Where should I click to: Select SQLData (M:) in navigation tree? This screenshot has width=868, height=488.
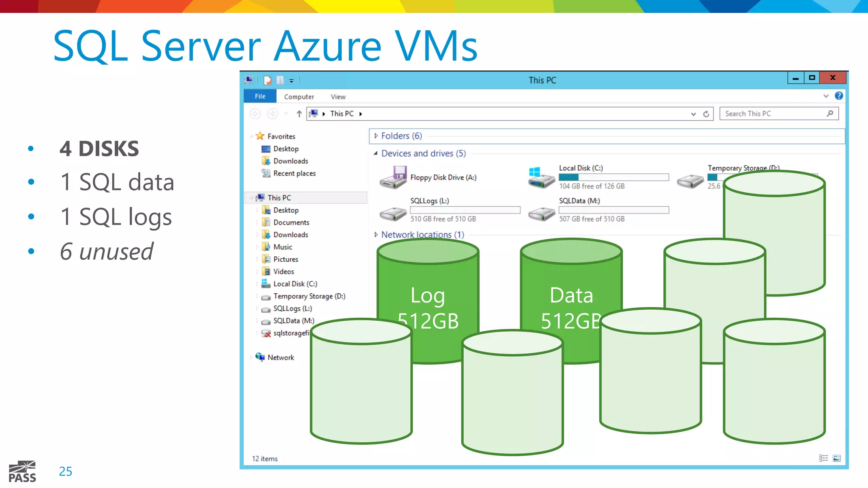(294, 321)
